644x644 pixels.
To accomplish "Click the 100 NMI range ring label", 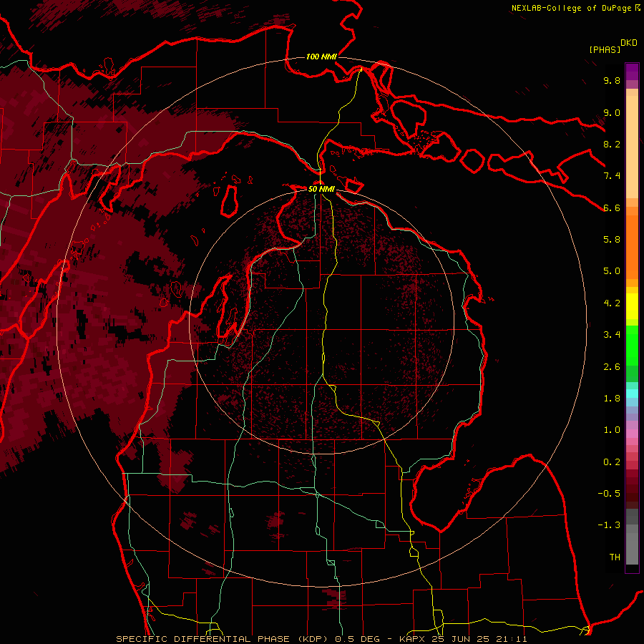I will tap(321, 57).
